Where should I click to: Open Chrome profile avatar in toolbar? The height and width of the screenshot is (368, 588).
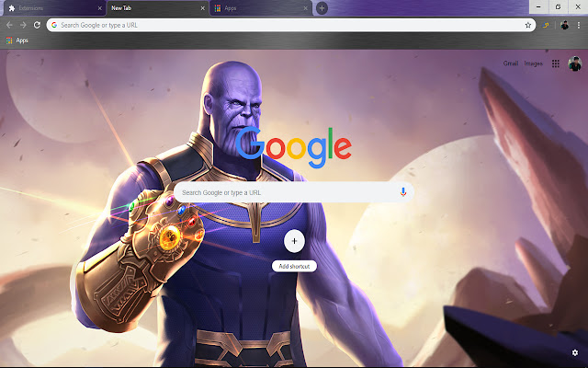[565, 25]
